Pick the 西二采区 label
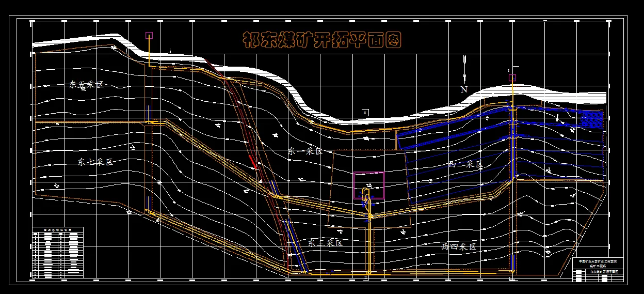 coord(465,164)
